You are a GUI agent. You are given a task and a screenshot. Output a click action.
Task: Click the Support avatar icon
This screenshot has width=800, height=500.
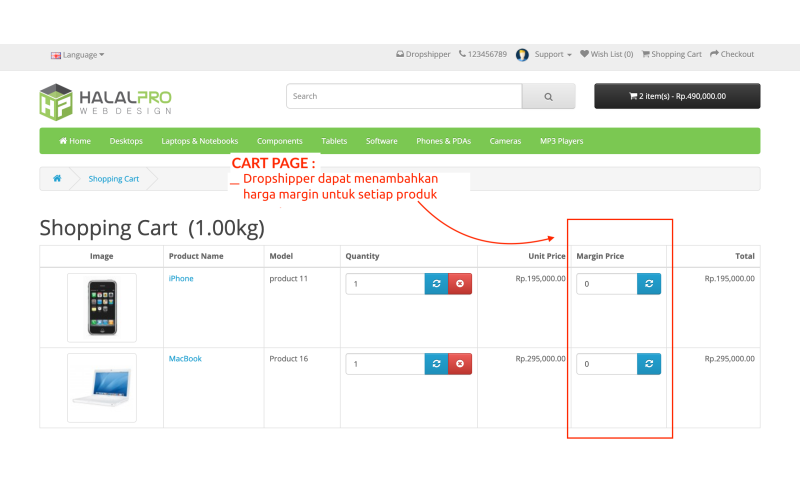[x=522, y=55]
